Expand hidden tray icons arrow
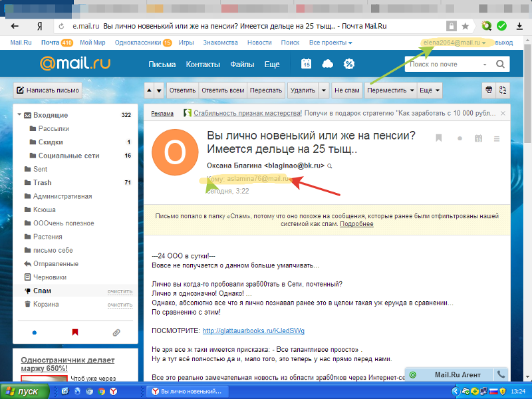Image resolution: width=532 pixels, height=399 pixels. (x=456, y=391)
